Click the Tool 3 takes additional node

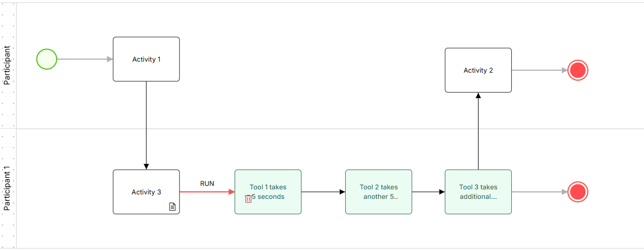[x=478, y=192]
